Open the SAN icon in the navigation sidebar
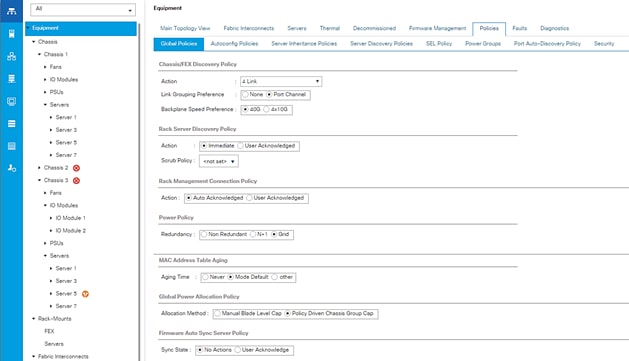 (11, 79)
